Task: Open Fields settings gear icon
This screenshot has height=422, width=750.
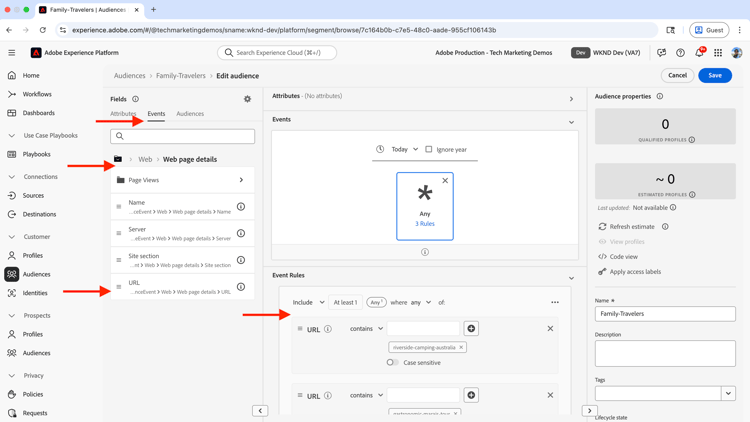Action: pos(247,99)
